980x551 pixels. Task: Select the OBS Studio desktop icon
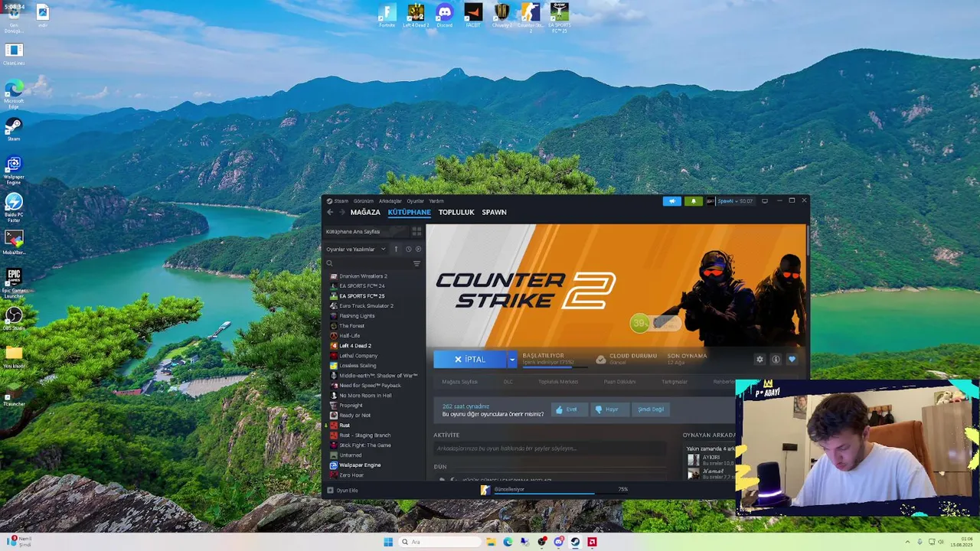pos(14,318)
